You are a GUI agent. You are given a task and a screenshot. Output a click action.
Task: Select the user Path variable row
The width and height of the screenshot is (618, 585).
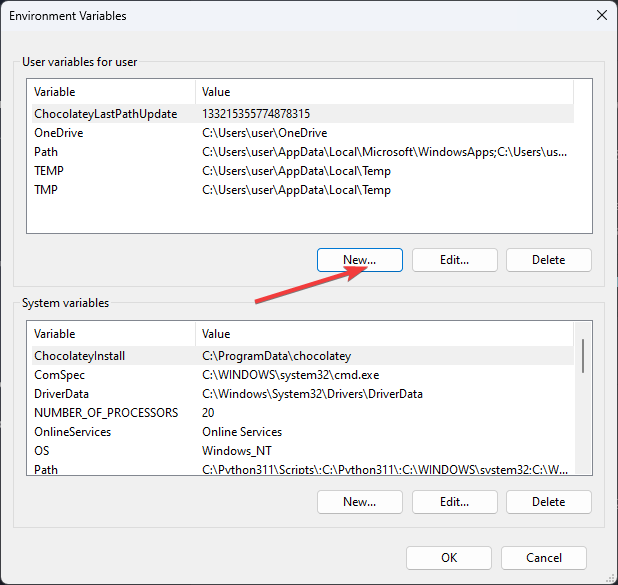(x=46, y=152)
